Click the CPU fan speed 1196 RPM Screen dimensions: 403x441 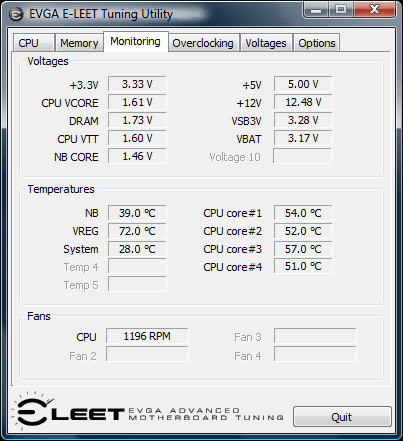[147, 336]
